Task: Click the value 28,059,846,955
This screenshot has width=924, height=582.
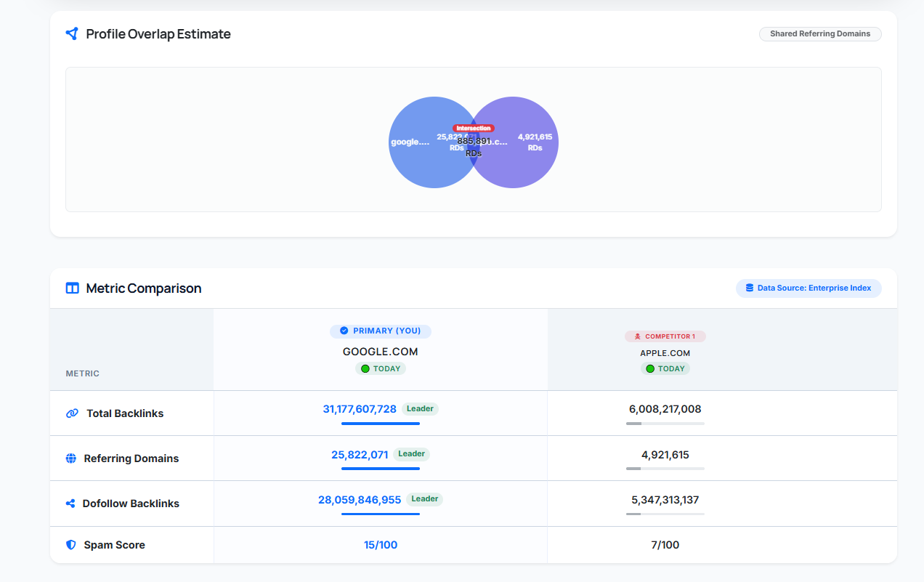Action: [x=360, y=499]
